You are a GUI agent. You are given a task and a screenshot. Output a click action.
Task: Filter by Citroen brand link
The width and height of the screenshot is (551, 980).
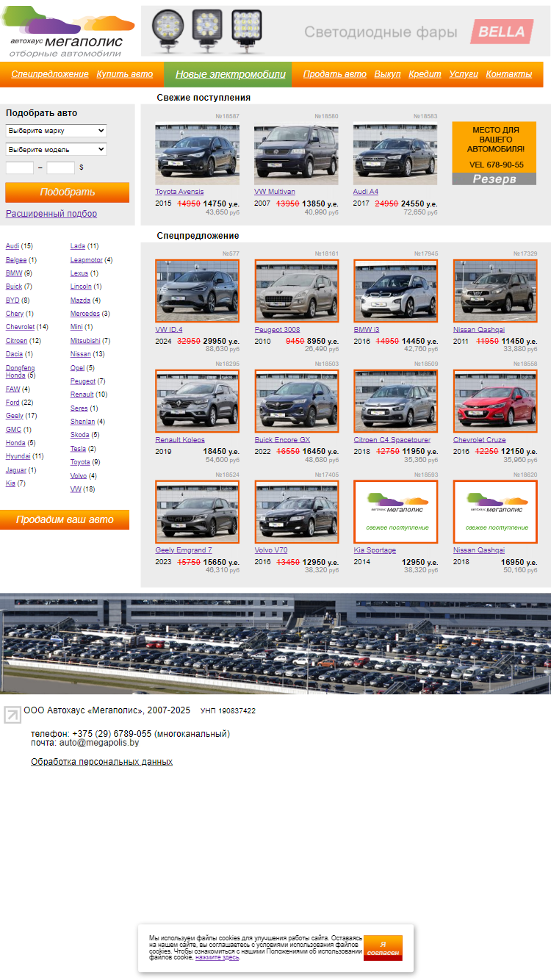pyautogui.click(x=16, y=341)
